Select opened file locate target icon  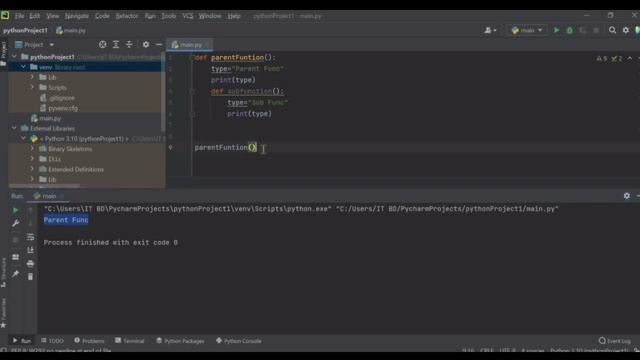pyautogui.click(x=103, y=44)
